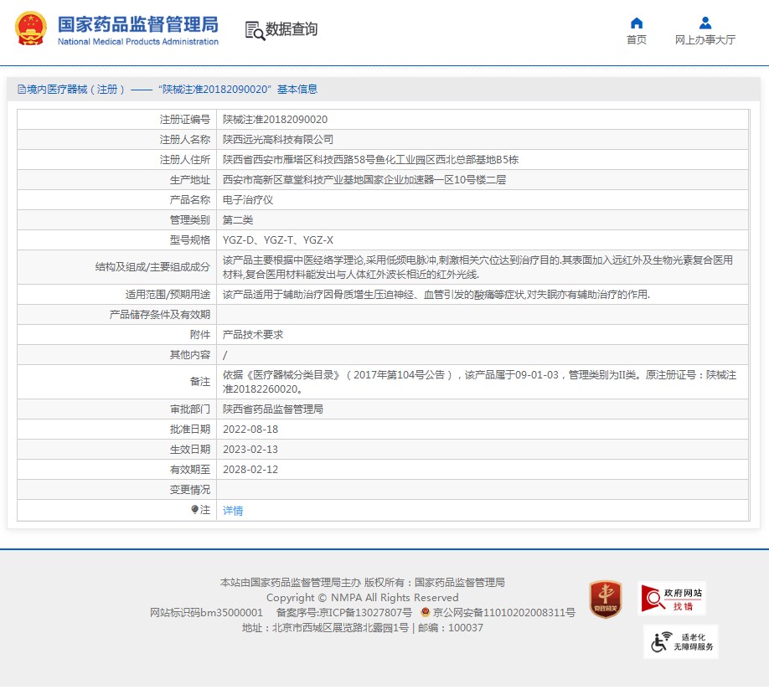Select the effective date 2023-02-13
769x700 pixels.
pos(250,450)
